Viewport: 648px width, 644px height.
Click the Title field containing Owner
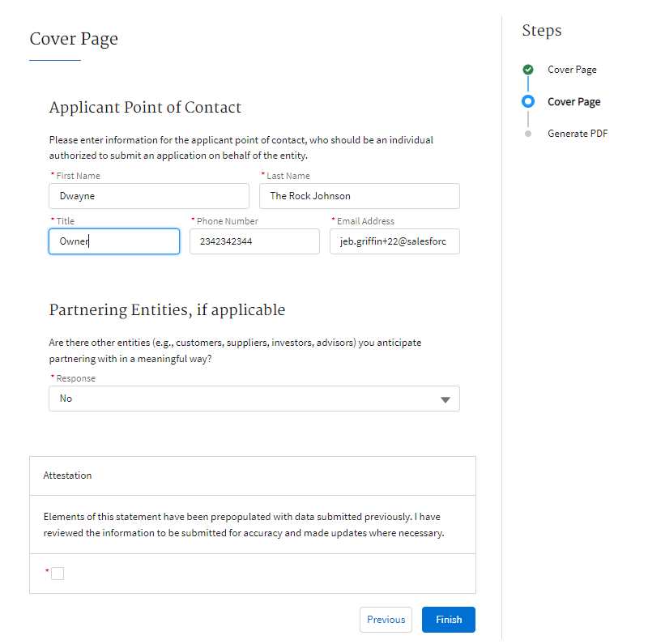[114, 241]
